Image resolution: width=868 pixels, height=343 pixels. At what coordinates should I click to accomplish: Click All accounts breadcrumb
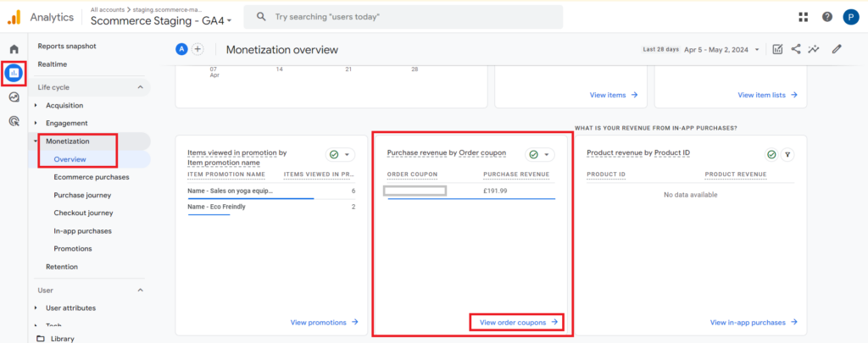point(108,9)
